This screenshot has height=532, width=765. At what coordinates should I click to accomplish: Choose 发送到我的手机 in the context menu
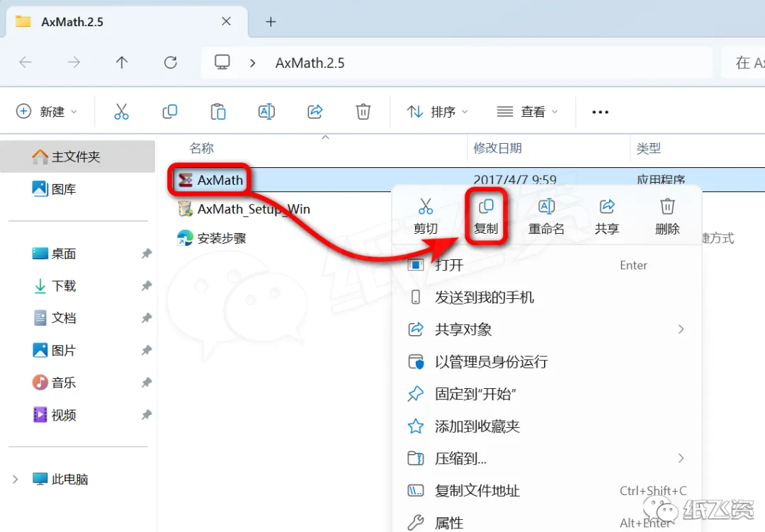point(546,298)
